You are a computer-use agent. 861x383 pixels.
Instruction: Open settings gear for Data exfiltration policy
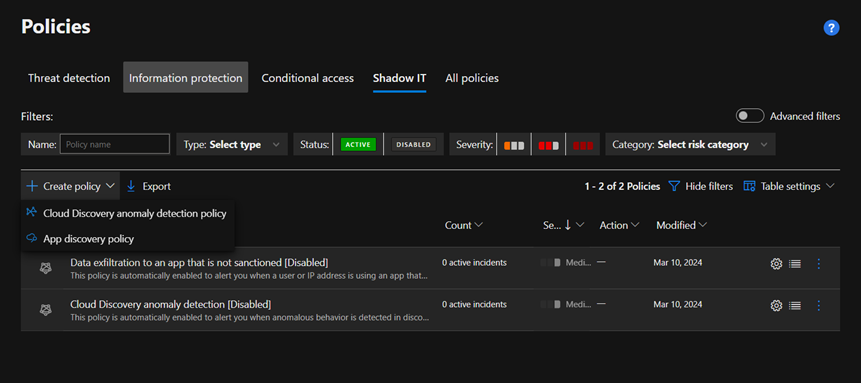(x=776, y=264)
